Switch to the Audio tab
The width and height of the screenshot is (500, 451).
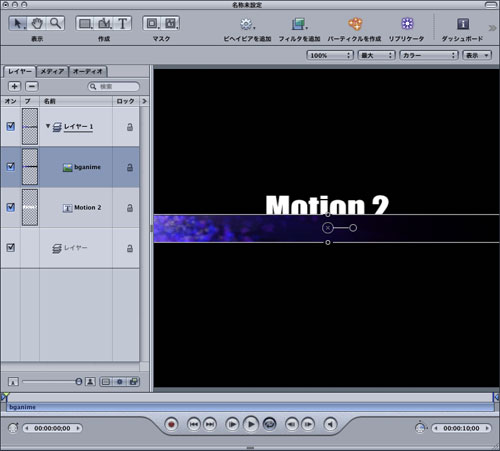tap(88, 71)
